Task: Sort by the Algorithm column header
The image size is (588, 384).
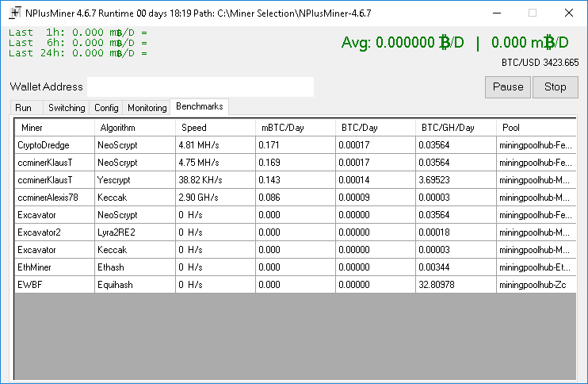Action: (x=135, y=128)
